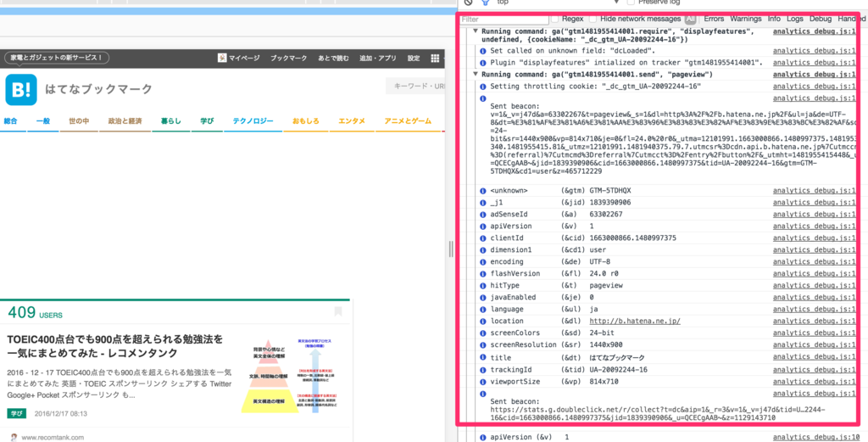Click the 'UA-20092244-16' trackingId value
This screenshot has height=442, width=868.
click(618, 370)
